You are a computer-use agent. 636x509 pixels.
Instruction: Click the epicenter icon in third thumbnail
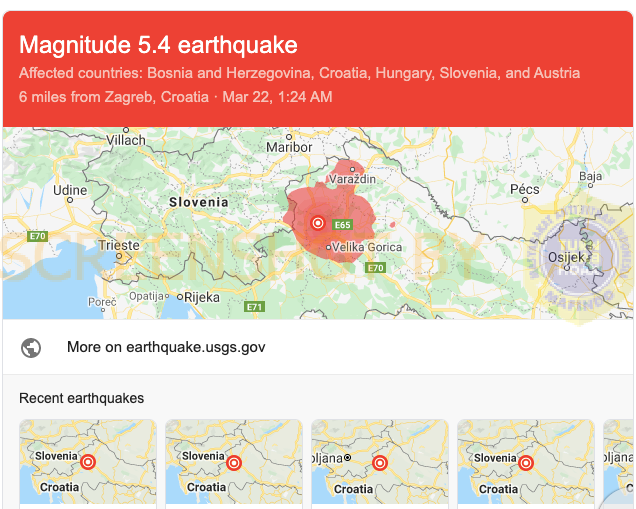(380, 463)
